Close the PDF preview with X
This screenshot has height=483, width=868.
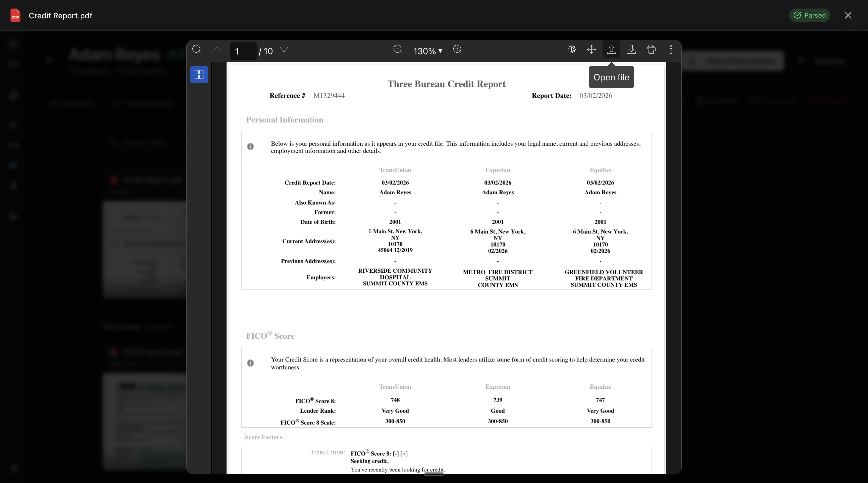848,15
